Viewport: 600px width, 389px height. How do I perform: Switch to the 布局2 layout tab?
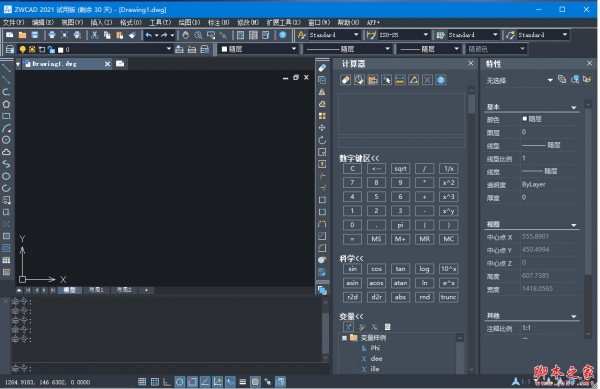pyautogui.click(x=124, y=290)
